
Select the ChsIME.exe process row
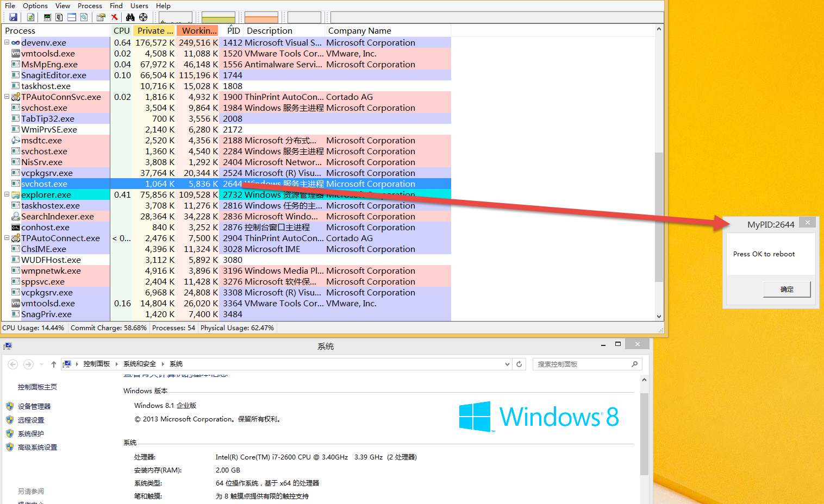coord(227,249)
